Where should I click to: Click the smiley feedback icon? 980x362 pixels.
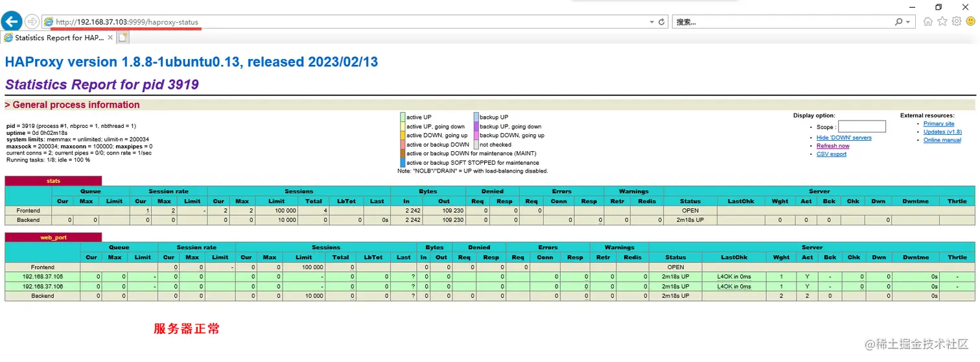[x=971, y=21]
